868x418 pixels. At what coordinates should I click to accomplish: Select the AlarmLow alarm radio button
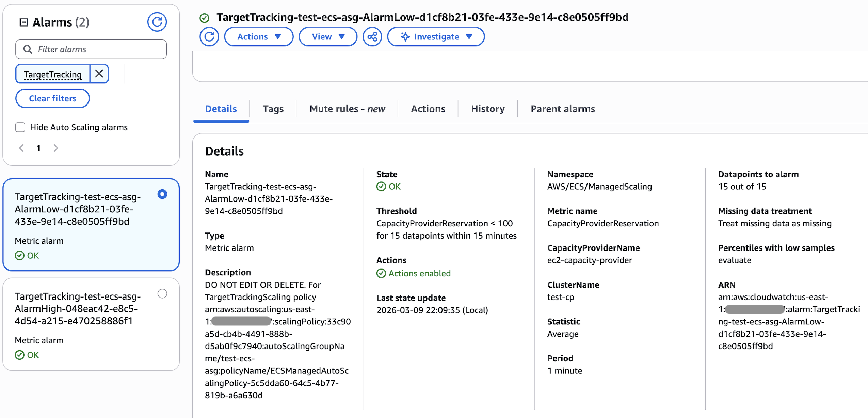pyautogui.click(x=162, y=194)
